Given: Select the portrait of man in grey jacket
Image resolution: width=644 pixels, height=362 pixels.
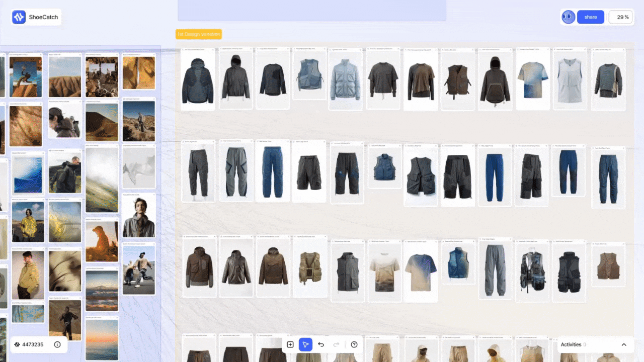Looking at the screenshot, I should (x=138, y=216).
